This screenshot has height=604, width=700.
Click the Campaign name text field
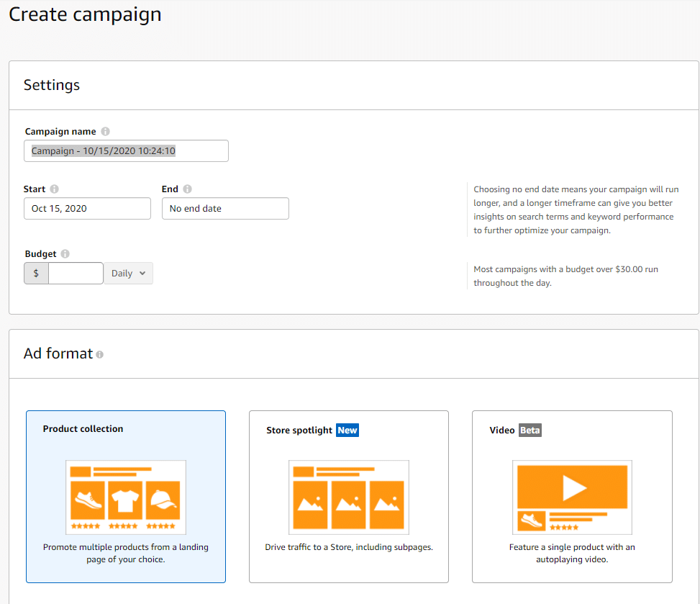[126, 151]
